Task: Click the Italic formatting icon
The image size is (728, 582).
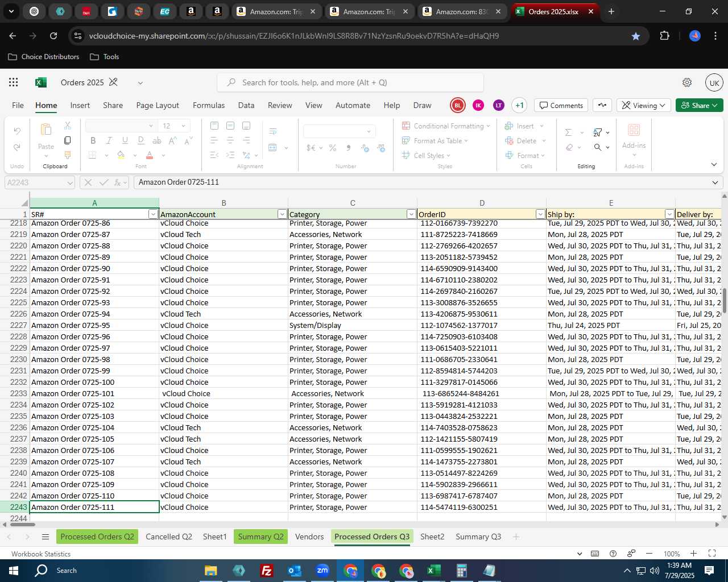Action: [109, 140]
